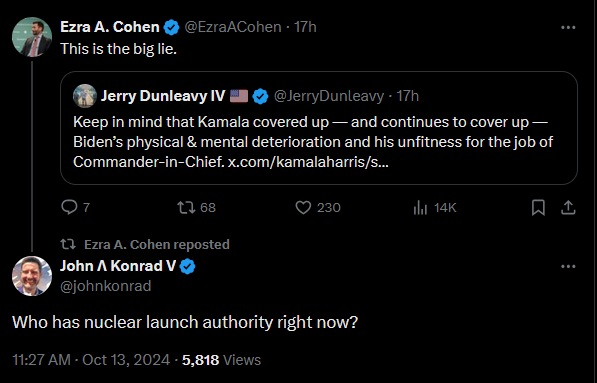Click the reply comment icon with 7
597x383 pixels.
point(69,207)
